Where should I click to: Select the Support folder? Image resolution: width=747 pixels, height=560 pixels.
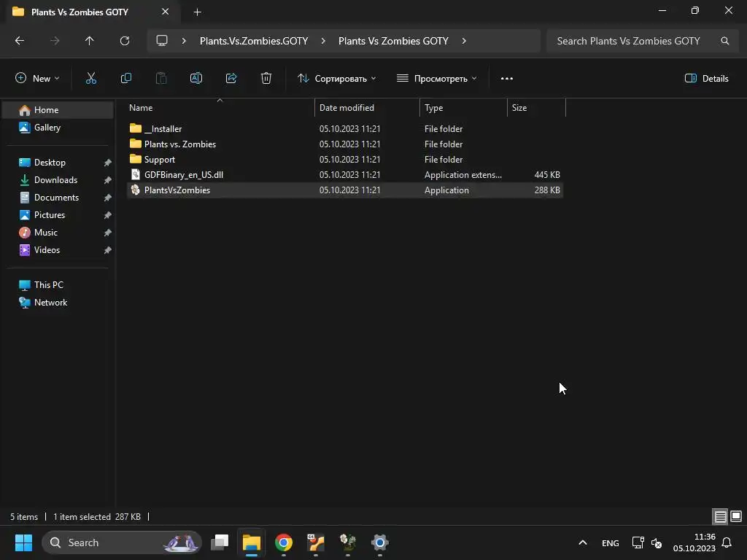pos(345,159)
